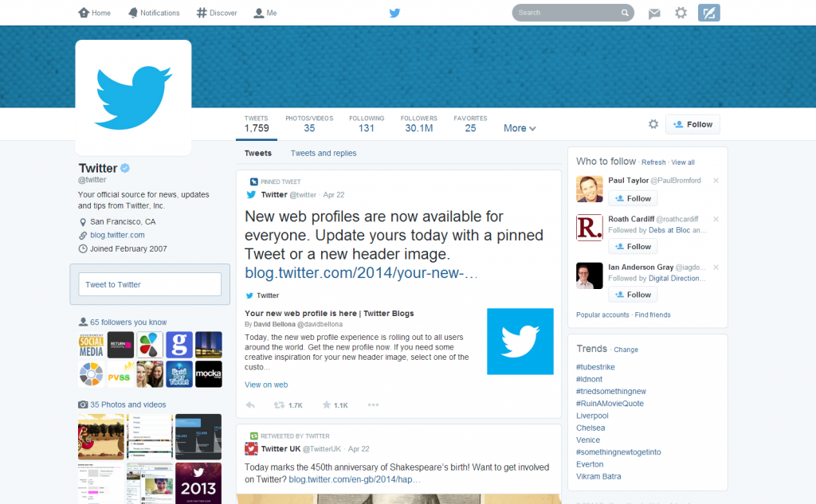Follow Ian Anderson Gray suggestion
Viewport: 816px width, 504px height.
632,295
